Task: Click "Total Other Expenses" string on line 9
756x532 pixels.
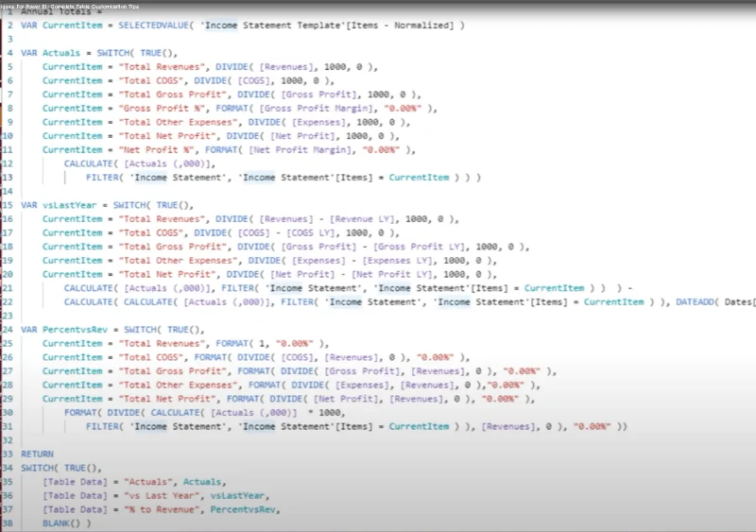Action: coord(178,122)
